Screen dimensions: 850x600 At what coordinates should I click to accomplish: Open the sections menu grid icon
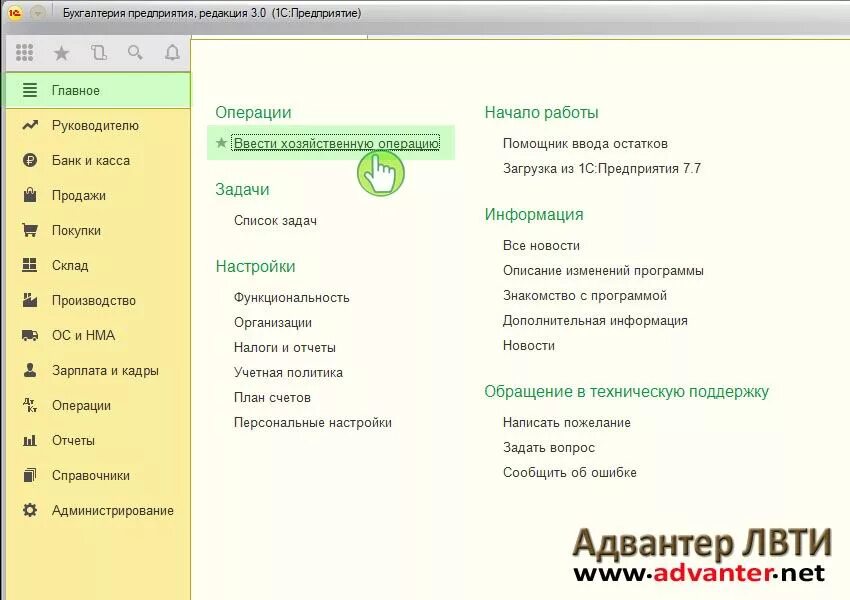(x=24, y=53)
